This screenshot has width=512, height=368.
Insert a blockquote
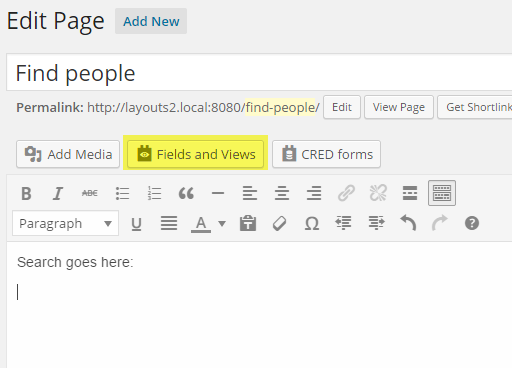[186, 193]
